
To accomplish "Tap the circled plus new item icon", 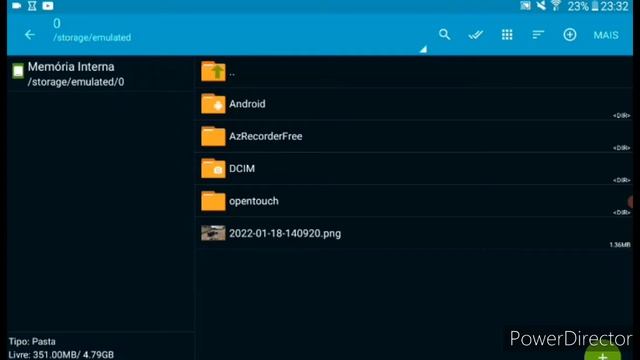I will (570, 35).
